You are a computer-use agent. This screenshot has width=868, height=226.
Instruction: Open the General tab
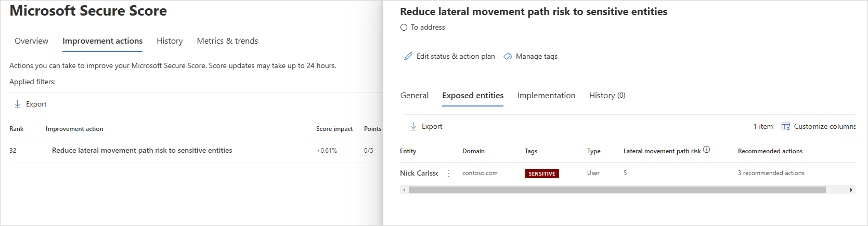click(414, 96)
